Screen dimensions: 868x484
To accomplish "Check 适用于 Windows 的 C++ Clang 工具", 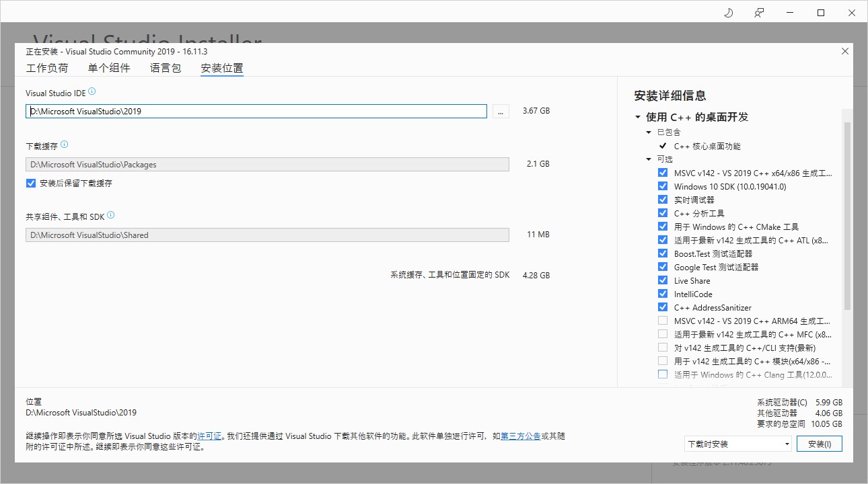I will point(663,374).
